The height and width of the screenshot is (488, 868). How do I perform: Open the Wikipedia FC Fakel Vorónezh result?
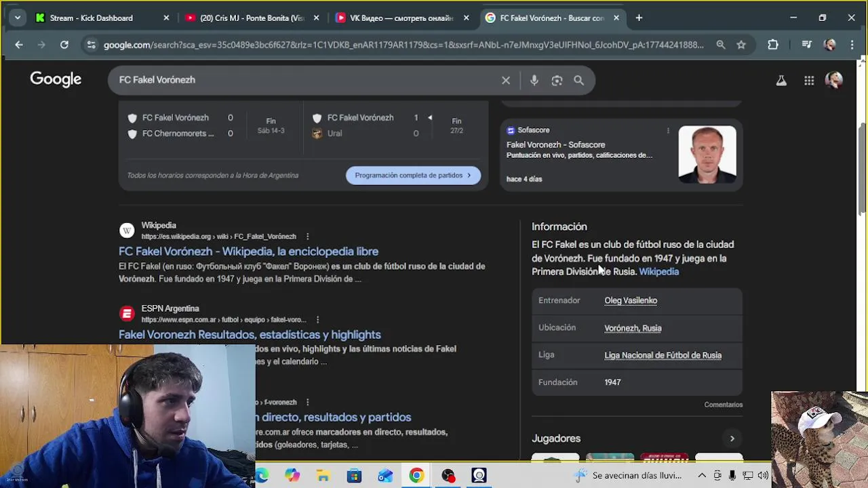[248, 251]
